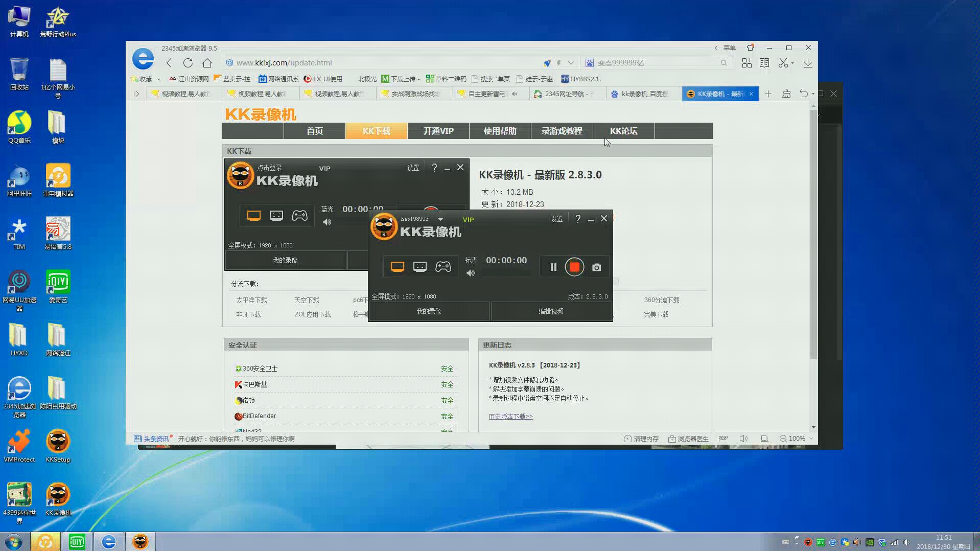Image resolution: width=980 pixels, height=551 pixels.
Task: Open the apps grid icon in browser toolbar
Action: coord(747,63)
